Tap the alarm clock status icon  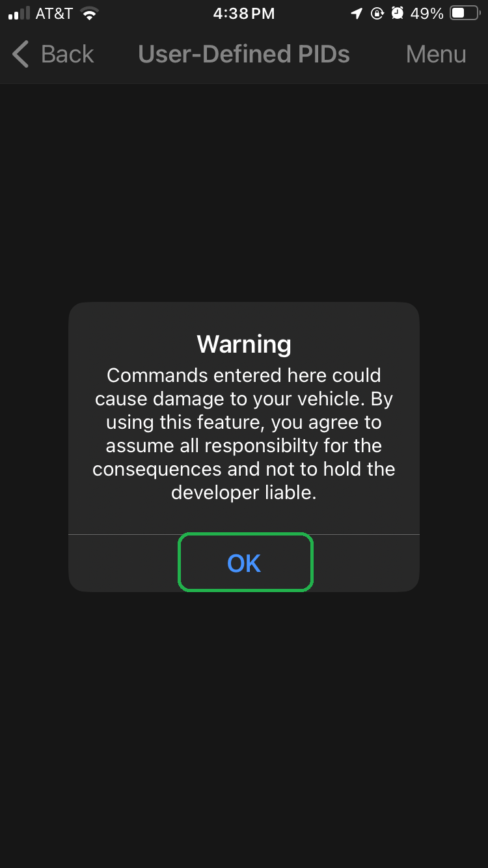coord(398,14)
